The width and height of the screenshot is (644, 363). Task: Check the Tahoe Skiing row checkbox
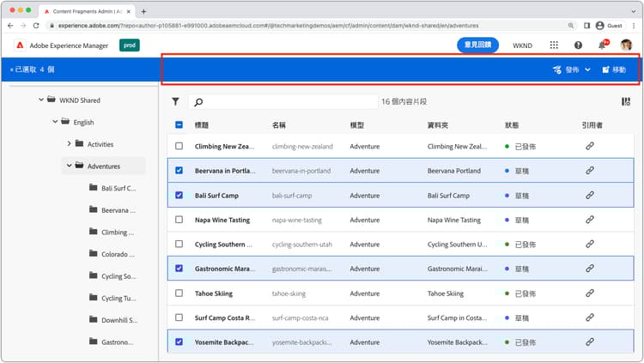(179, 293)
